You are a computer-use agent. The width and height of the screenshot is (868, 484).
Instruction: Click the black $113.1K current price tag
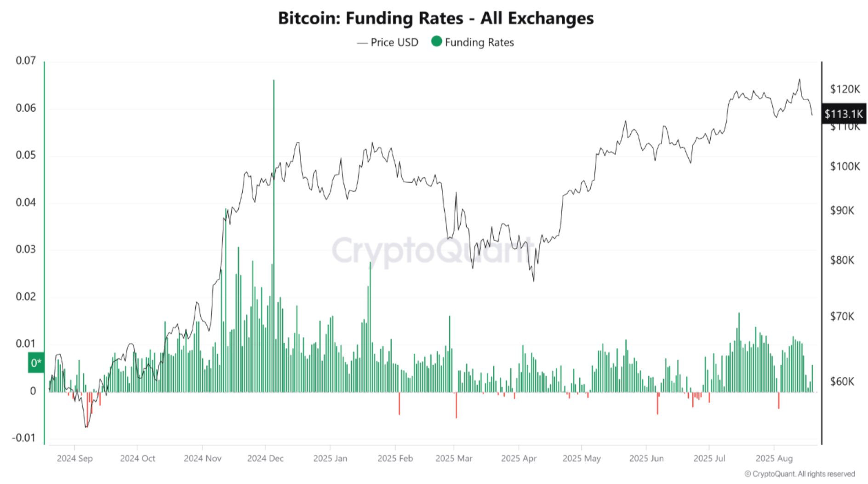(844, 114)
